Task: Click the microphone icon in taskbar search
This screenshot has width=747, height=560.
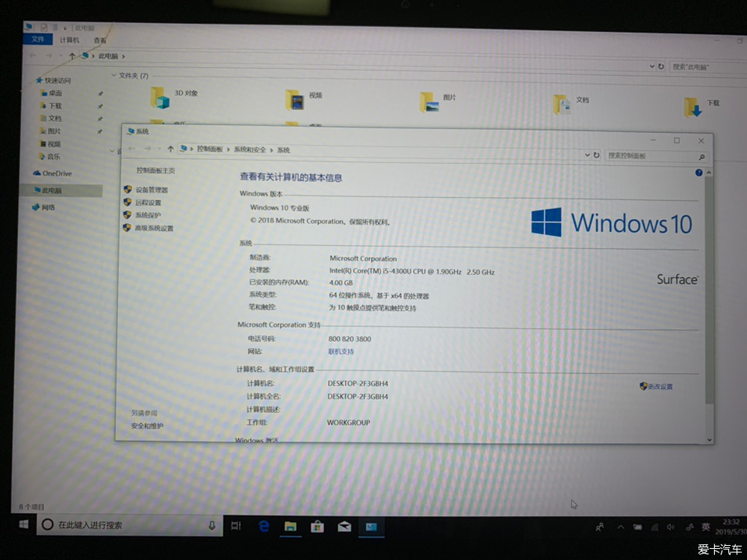Action: click(212, 525)
